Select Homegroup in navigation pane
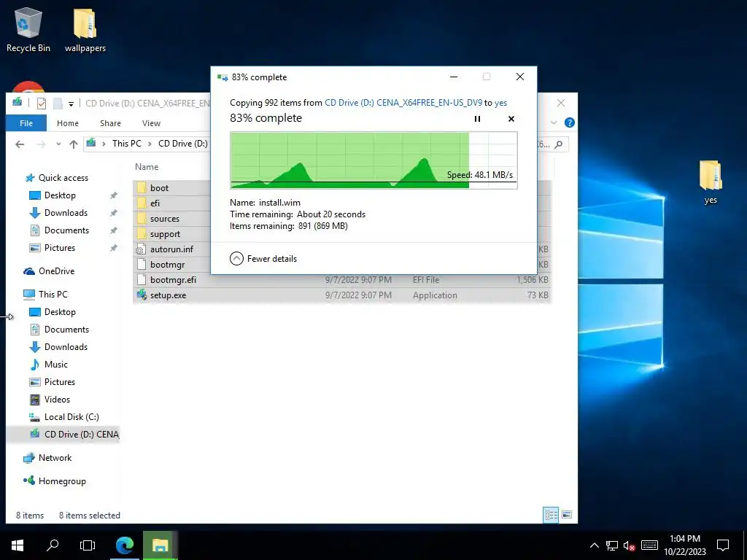The height and width of the screenshot is (560, 747). pos(62,481)
